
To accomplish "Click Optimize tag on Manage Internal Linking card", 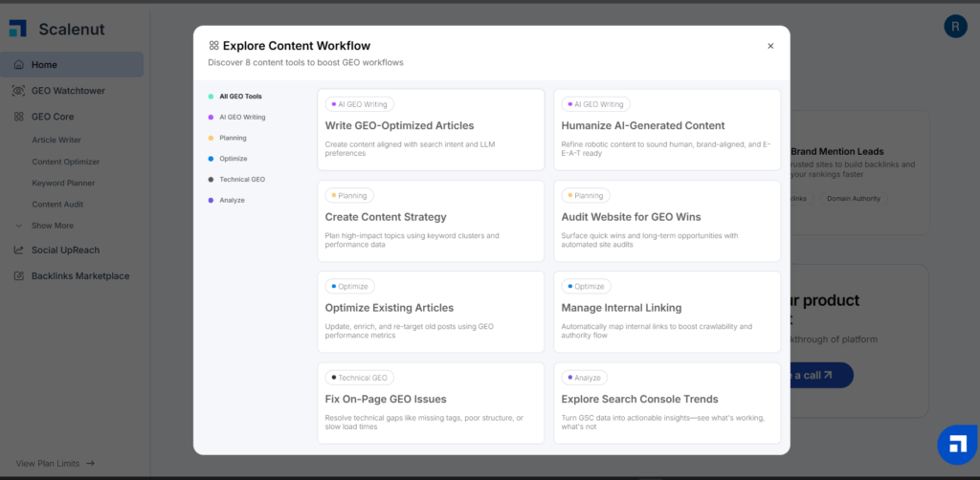I will (587, 287).
